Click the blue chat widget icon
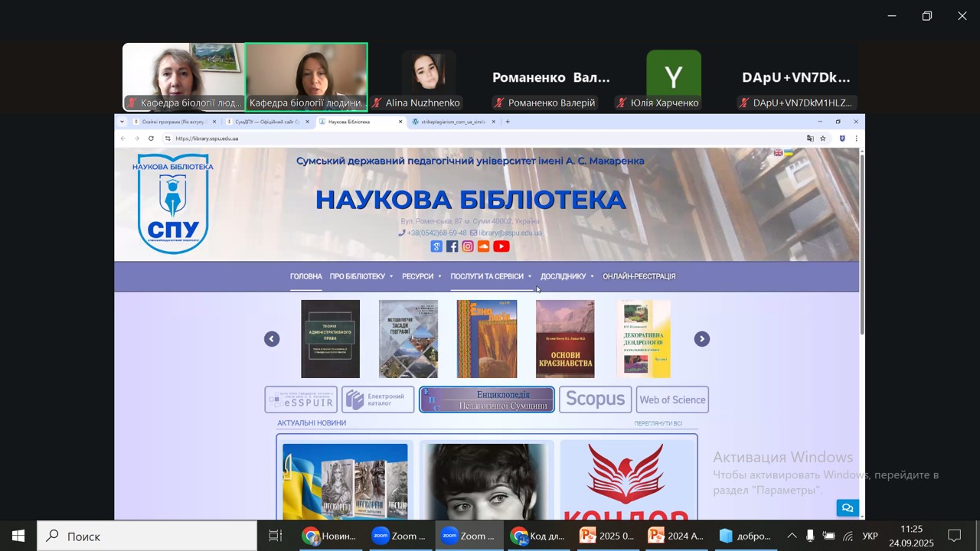The width and height of the screenshot is (980, 551). tap(847, 507)
